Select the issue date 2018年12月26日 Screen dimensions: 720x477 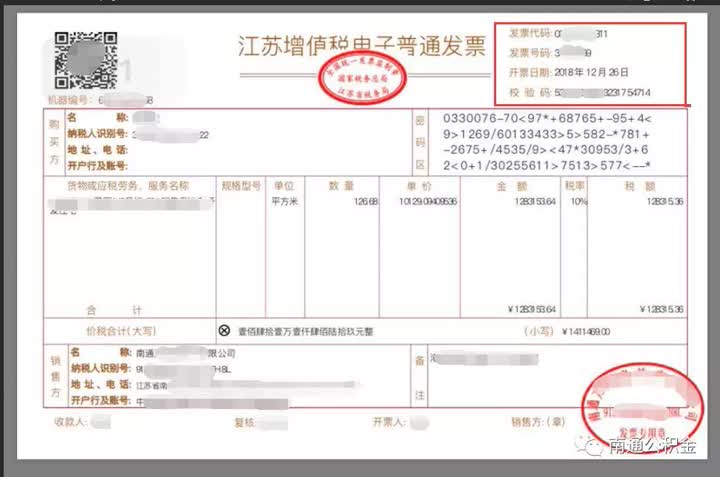pyautogui.click(x=591, y=72)
